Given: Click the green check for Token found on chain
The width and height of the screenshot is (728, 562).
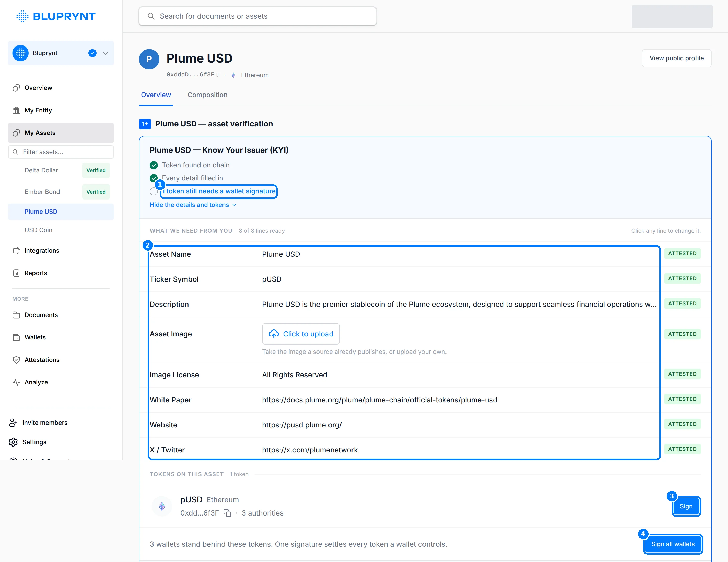Looking at the screenshot, I should pos(154,165).
